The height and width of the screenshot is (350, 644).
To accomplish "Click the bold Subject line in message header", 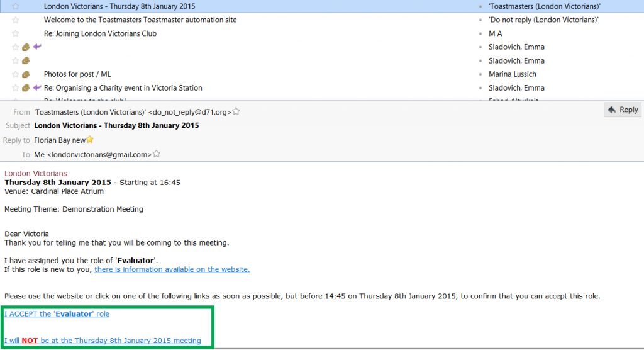I will 116,125.
